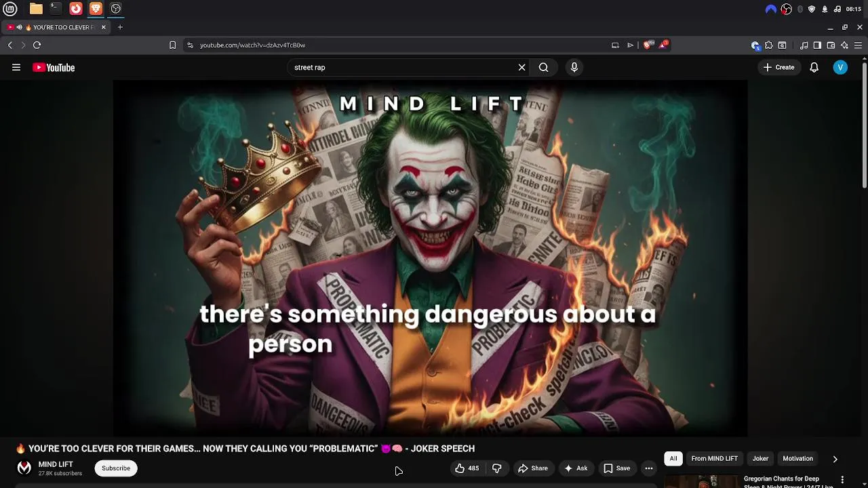Toggle the Brave sidebar panel
The width and height of the screenshot is (868, 488).
(x=817, y=45)
